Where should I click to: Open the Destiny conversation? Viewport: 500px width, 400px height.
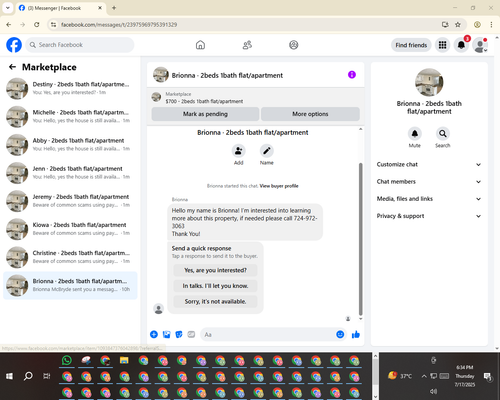(70, 89)
